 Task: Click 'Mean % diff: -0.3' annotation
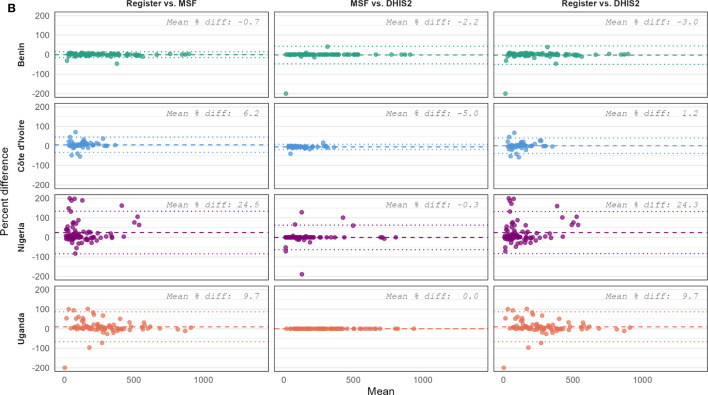[x=432, y=204]
